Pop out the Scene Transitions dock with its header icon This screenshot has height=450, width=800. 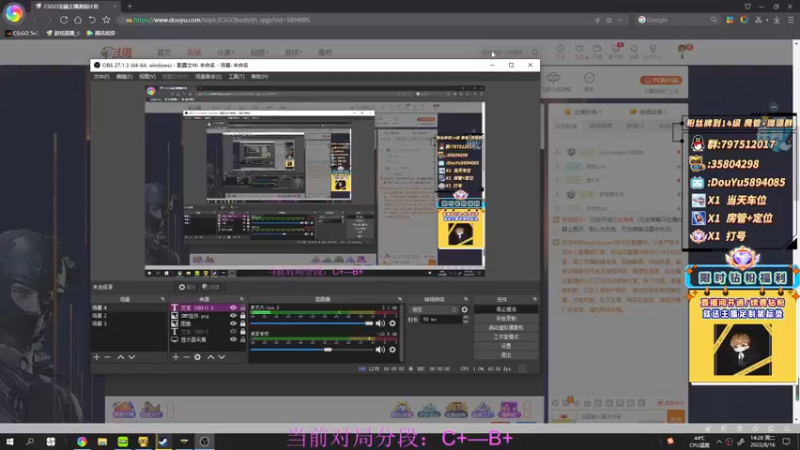point(466,299)
